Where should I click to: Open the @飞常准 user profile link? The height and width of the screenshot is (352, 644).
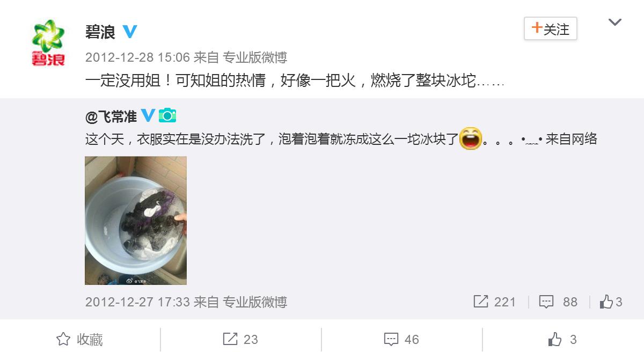click(x=111, y=116)
